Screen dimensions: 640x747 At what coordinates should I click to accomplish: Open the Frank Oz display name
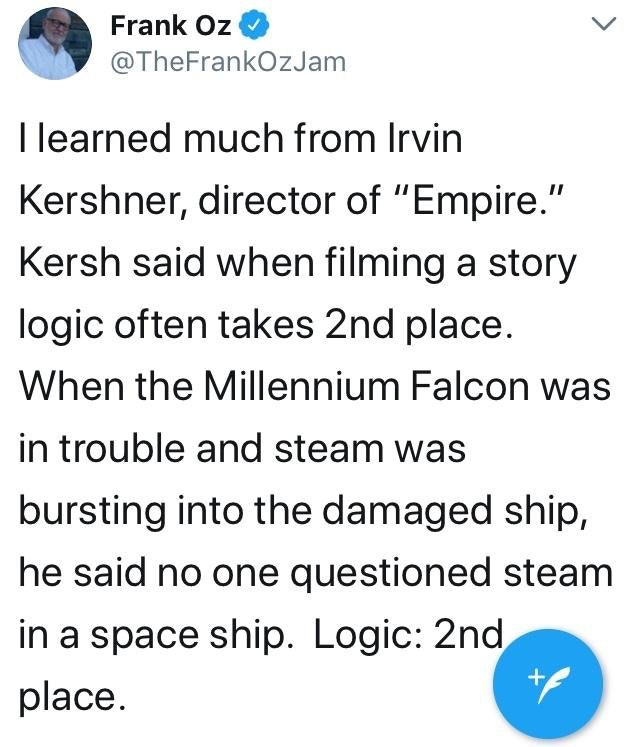(x=171, y=25)
